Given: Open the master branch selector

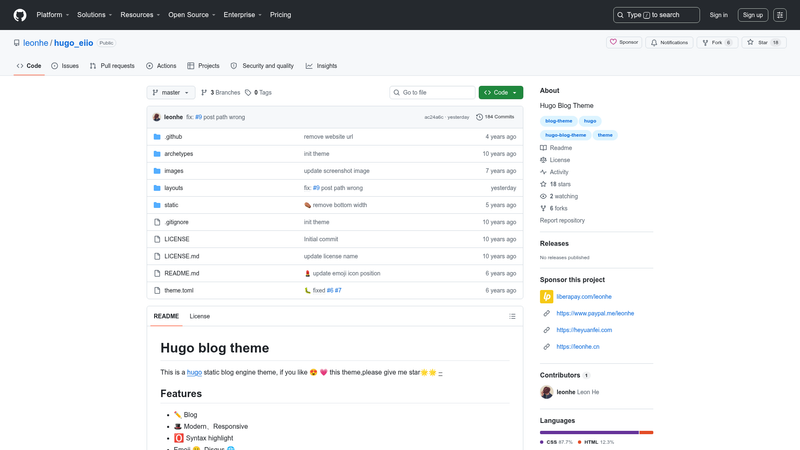Looking at the screenshot, I should point(171,92).
